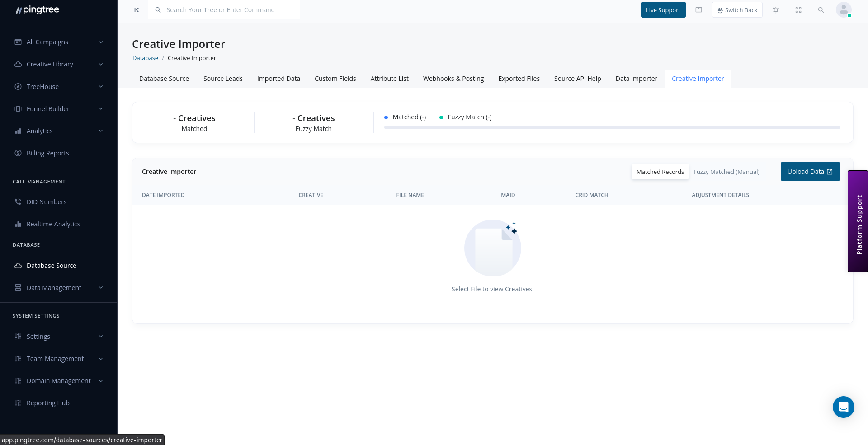Click the DID Numbers phone icon
Screen dimensions: 868x445
coord(17,201)
